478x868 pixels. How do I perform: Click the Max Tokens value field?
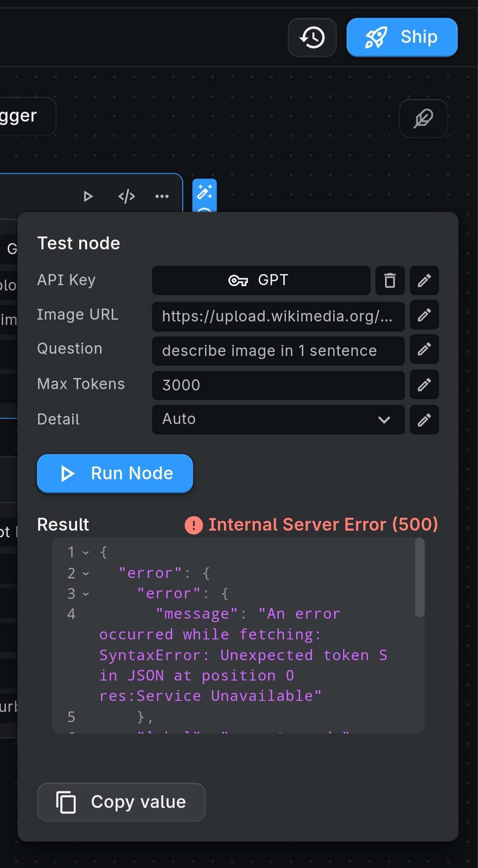pyautogui.click(x=278, y=385)
